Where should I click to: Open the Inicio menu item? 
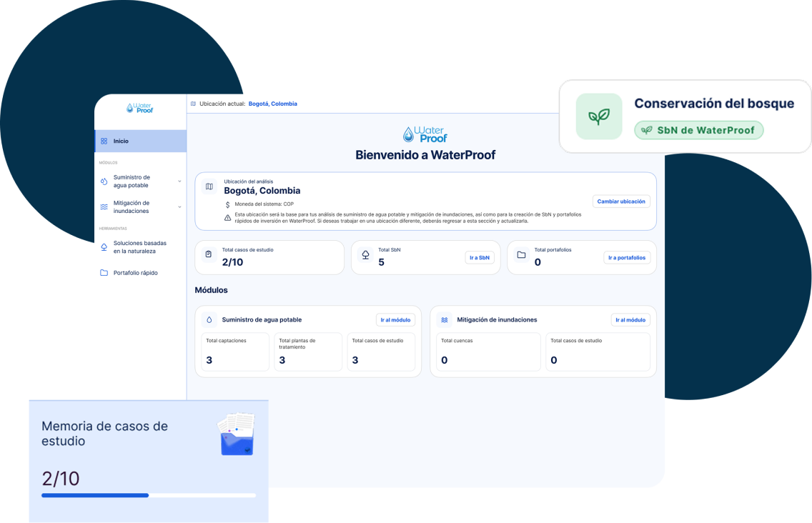pyautogui.click(x=140, y=141)
